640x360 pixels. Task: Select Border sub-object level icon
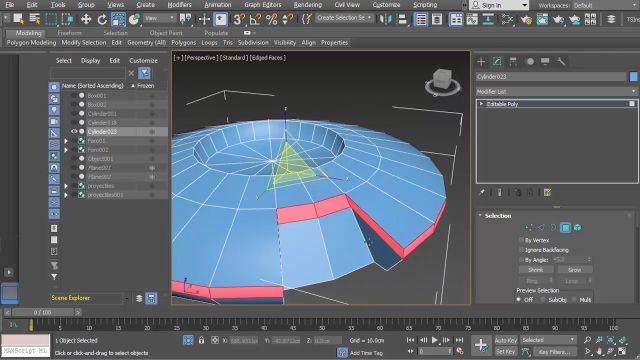[x=553, y=227]
